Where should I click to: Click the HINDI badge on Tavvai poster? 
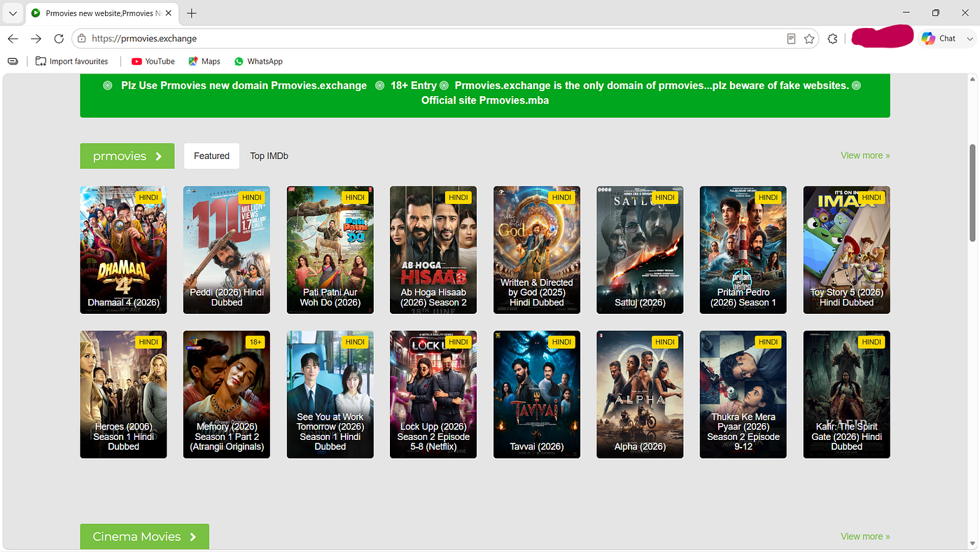click(x=561, y=342)
